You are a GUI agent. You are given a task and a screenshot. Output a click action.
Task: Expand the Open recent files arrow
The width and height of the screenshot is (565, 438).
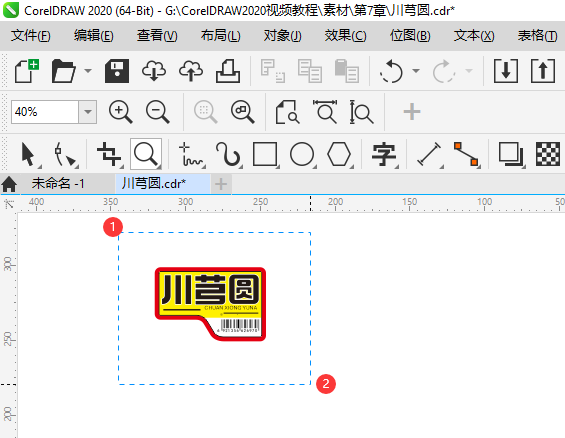[88, 71]
